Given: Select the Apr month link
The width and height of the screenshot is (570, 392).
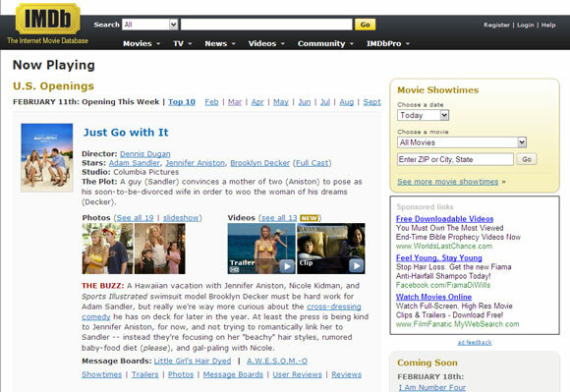Looking at the screenshot, I should click(257, 102).
